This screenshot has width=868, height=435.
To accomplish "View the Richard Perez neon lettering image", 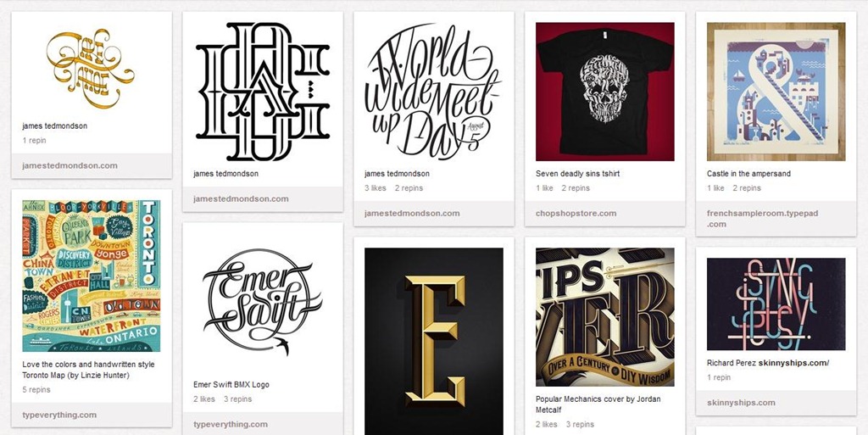I will click(776, 304).
